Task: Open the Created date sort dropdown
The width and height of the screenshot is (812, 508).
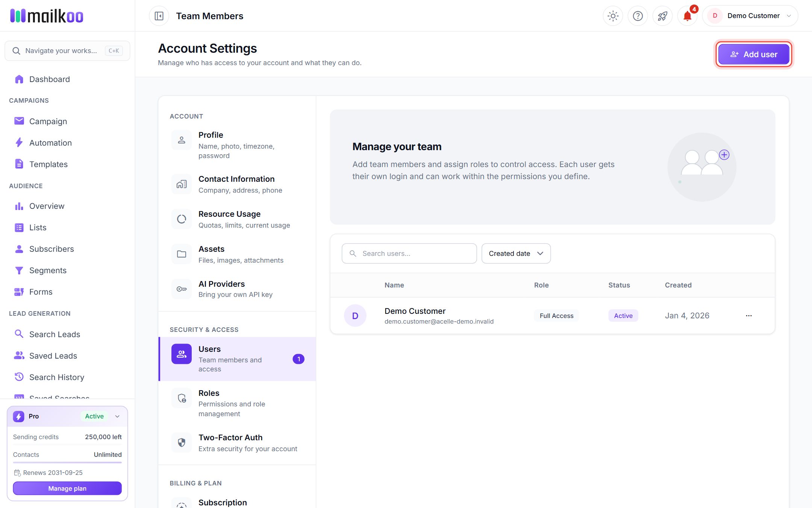Action: coord(516,253)
